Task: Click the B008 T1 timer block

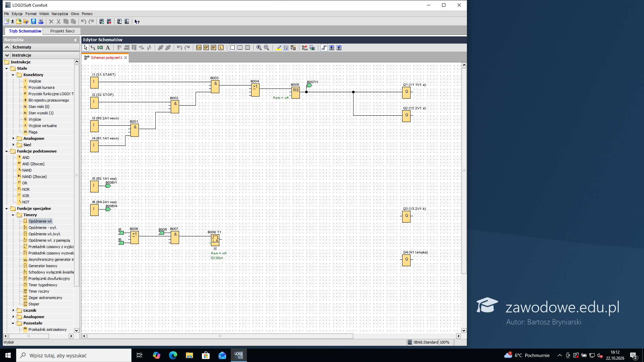Action: [x=215, y=240]
